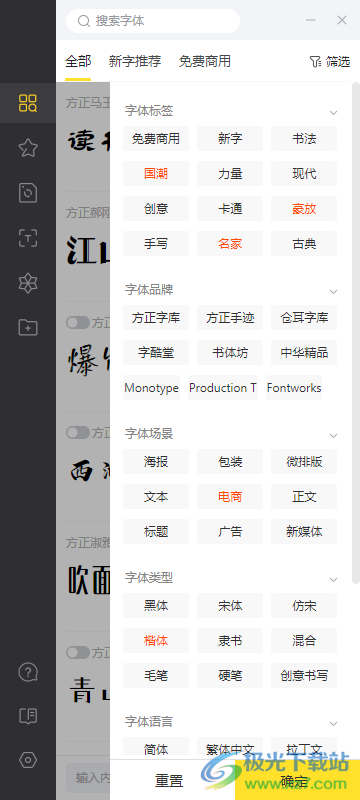Pick the 正文 scene chip
The width and height of the screenshot is (360, 800).
tap(304, 496)
